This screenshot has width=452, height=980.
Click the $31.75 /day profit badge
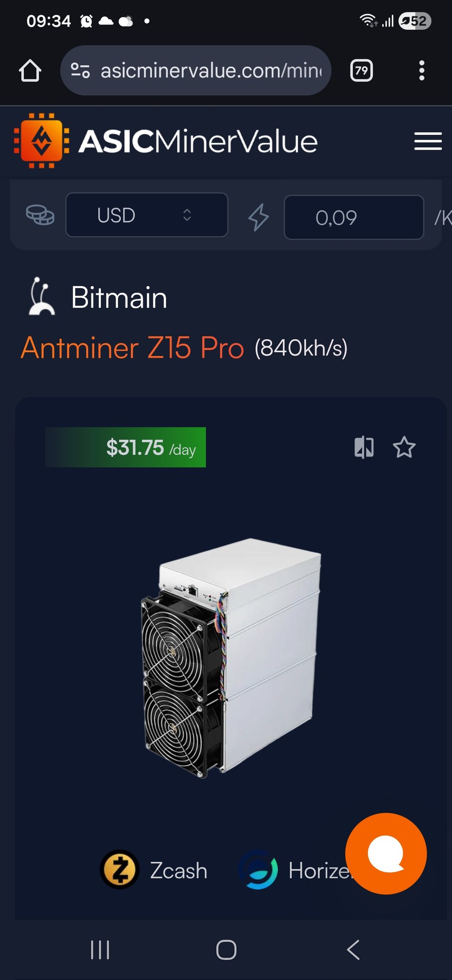tap(126, 447)
